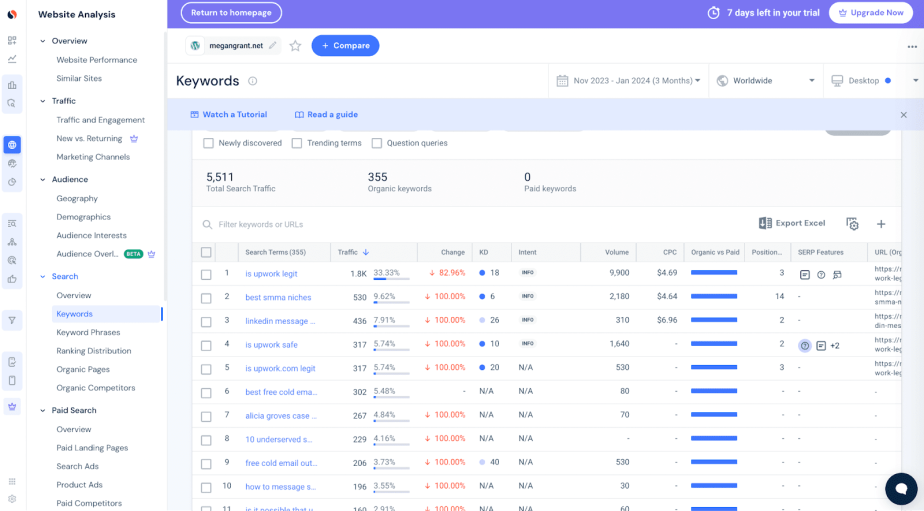This screenshot has width=924, height=511.
Task: Enable the Question queries checkbox
Action: [377, 143]
